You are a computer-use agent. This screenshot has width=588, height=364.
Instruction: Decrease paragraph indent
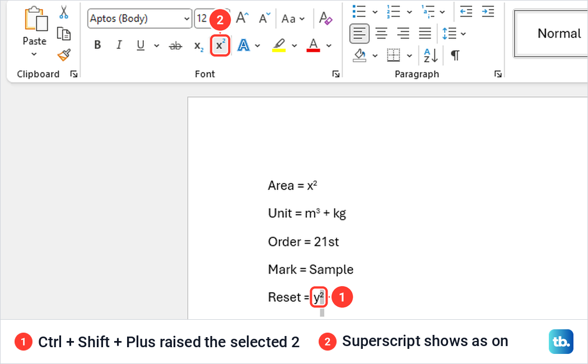click(x=466, y=12)
